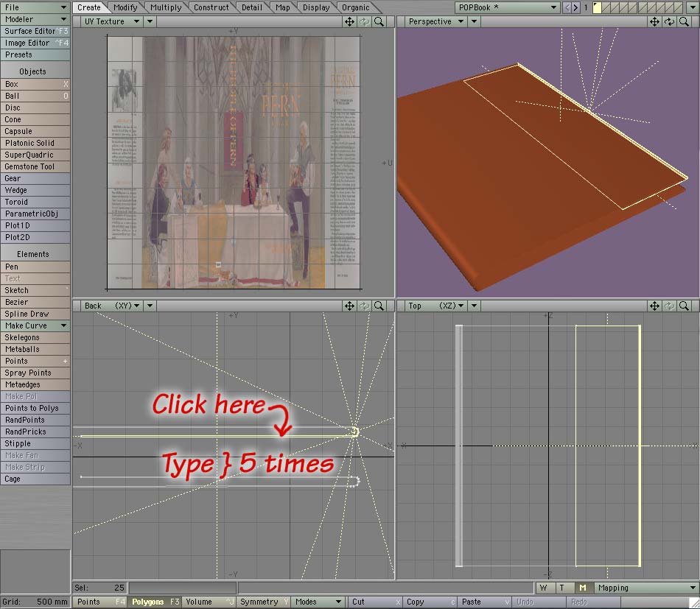Open the Surface Editor
700x609 pixels.
click(x=35, y=31)
